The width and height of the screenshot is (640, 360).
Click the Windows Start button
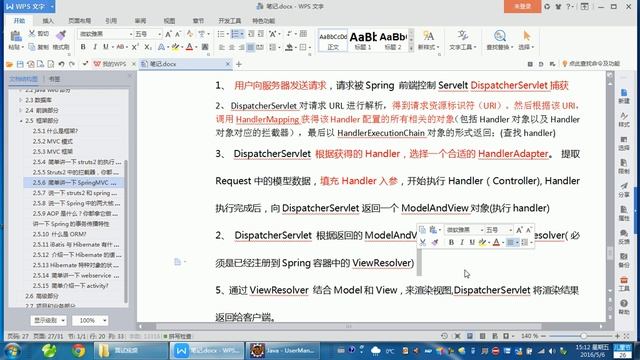pos(13,351)
